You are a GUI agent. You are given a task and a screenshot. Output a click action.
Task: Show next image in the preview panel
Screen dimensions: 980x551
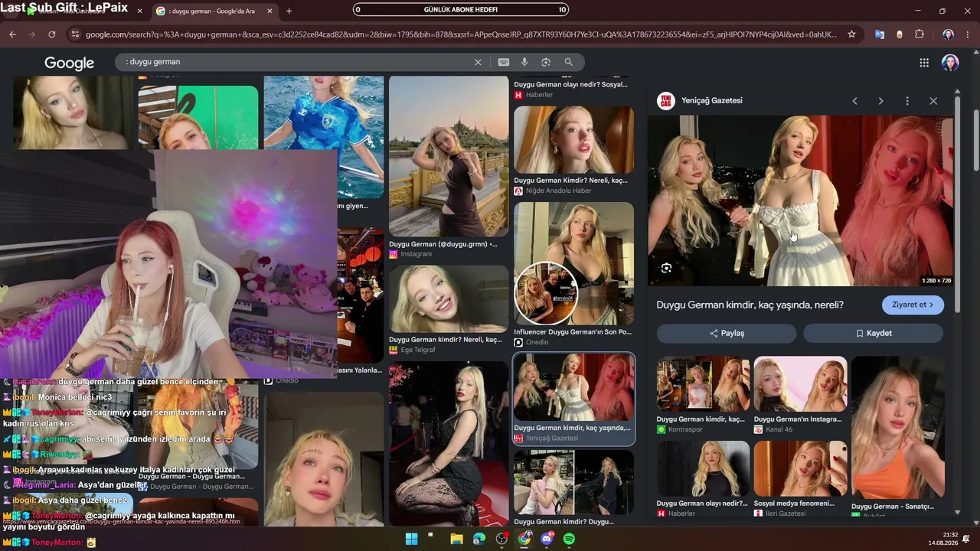(x=880, y=101)
